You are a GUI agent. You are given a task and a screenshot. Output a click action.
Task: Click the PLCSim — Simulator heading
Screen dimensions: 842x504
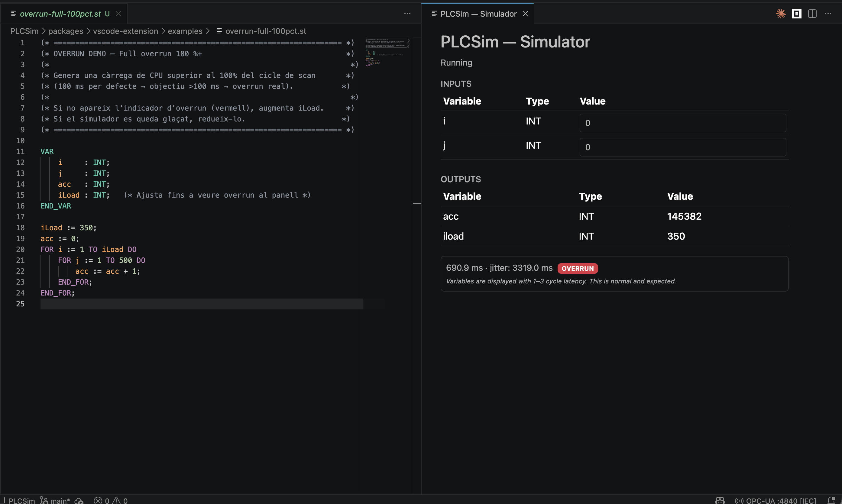click(x=515, y=42)
